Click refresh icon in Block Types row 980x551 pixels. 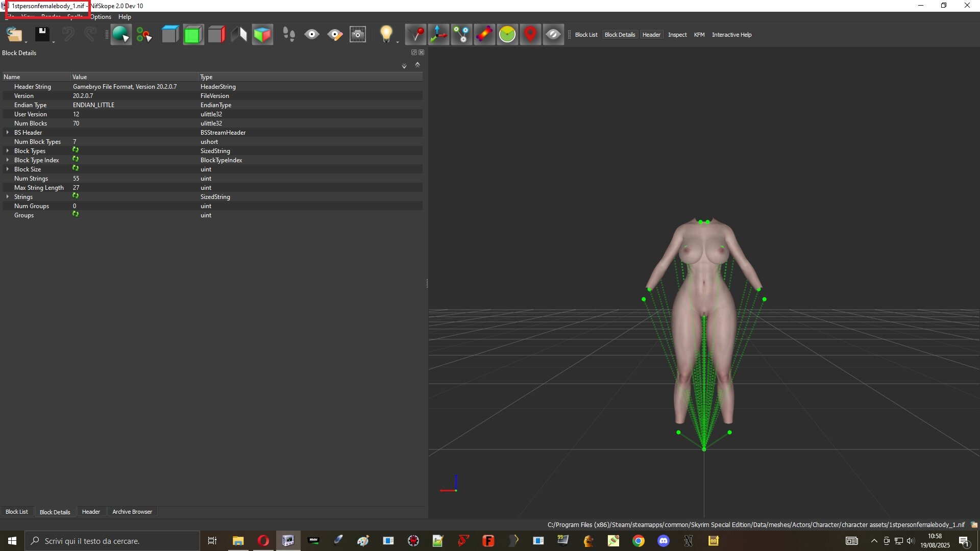click(76, 150)
